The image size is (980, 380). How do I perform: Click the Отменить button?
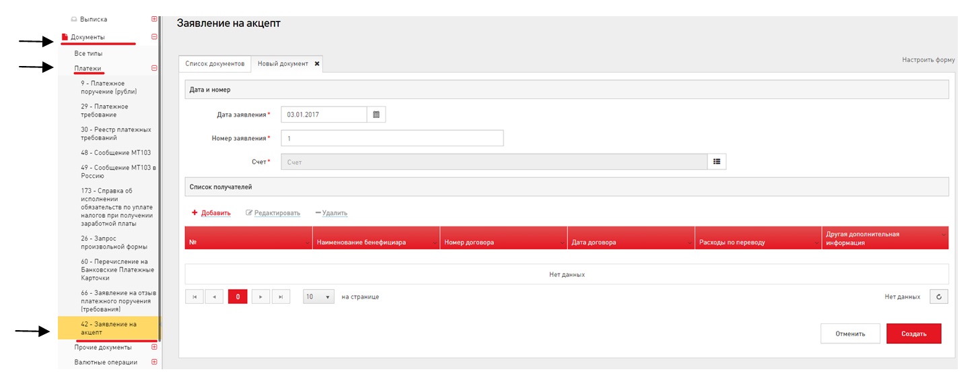point(849,334)
